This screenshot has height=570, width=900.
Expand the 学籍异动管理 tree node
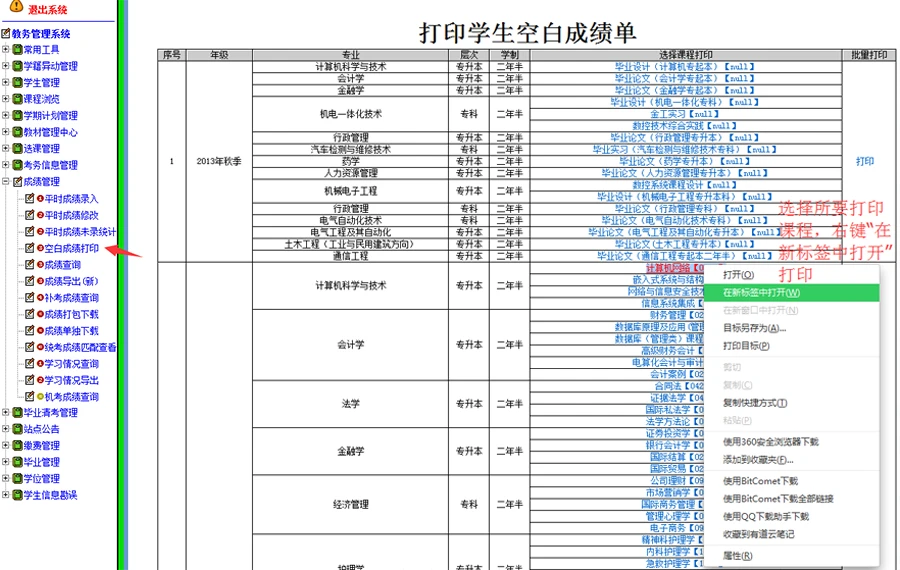(x=6, y=66)
